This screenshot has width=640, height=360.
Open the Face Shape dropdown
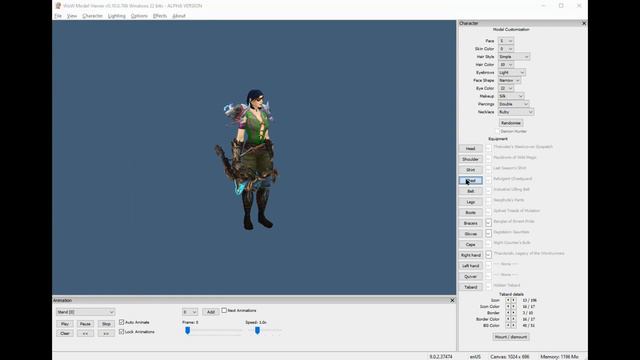click(x=509, y=80)
